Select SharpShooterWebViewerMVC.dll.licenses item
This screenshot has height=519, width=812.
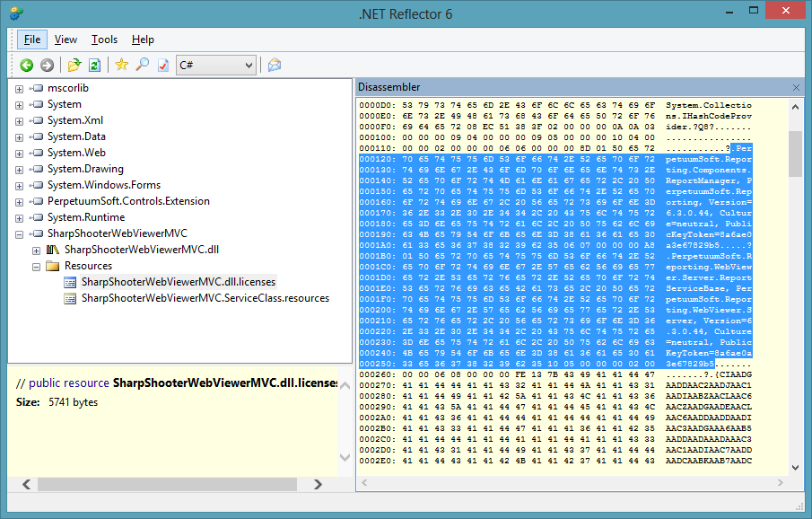(179, 282)
